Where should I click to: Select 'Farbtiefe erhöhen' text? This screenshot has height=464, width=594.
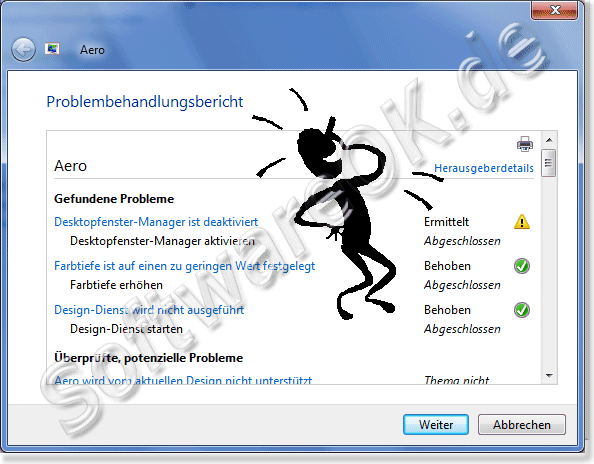coord(116,285)
